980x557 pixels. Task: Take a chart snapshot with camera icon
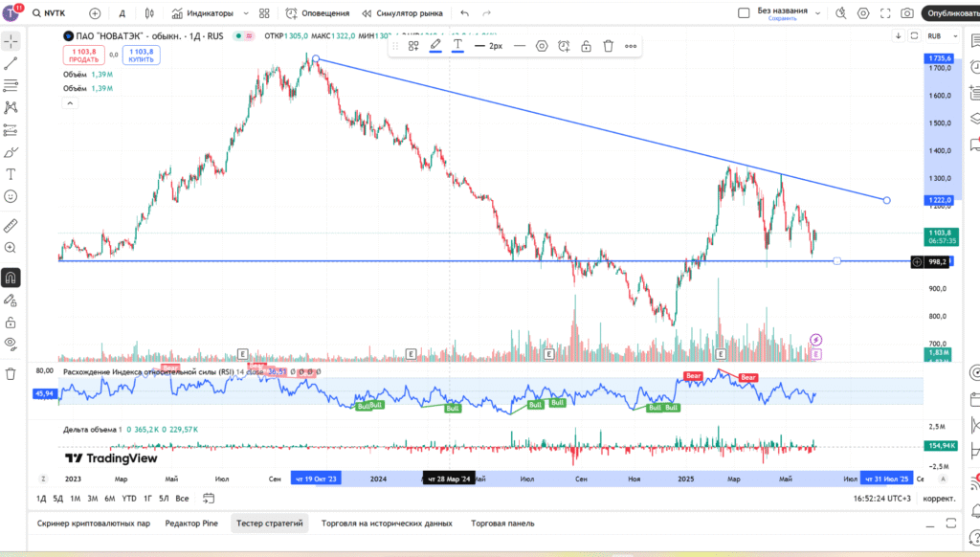[x=907, y=13]
